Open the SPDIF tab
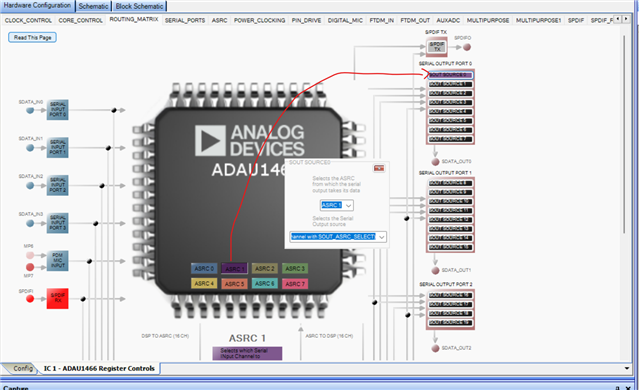This screenshot has width=639, height=390. coord(576,20)
